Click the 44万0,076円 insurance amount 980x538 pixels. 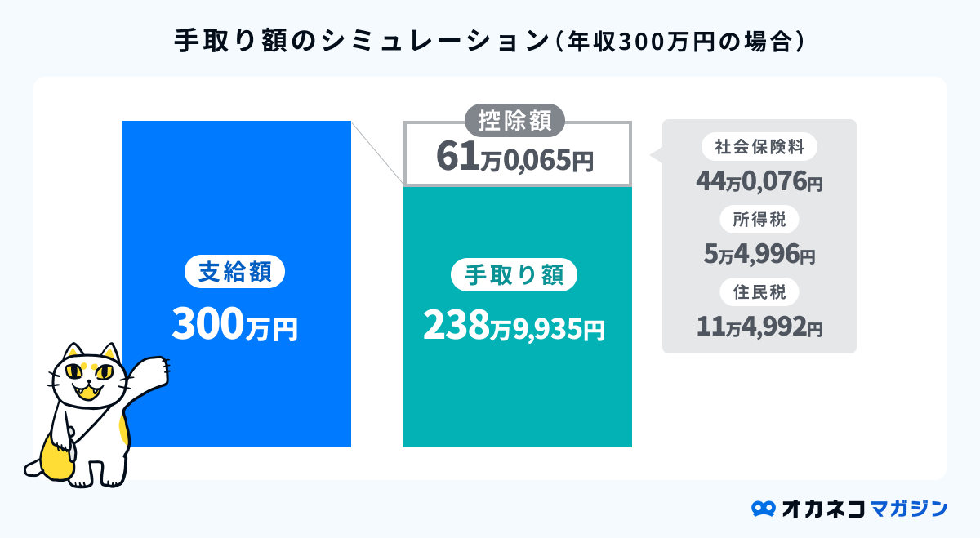[x=759, y=181]
